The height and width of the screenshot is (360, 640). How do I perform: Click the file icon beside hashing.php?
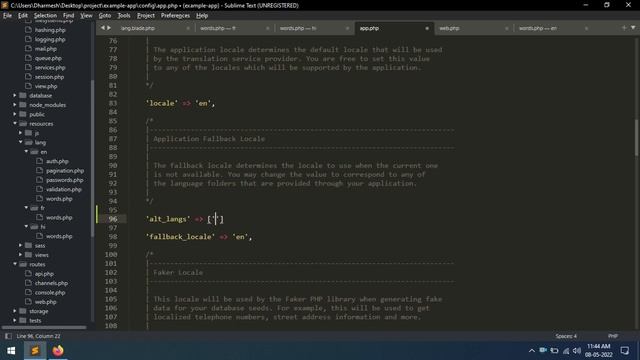[x=28, y=30]
